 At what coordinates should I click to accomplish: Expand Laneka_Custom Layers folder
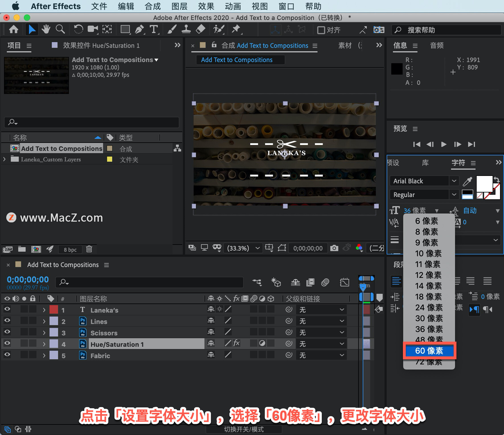[x=4, y=159]
